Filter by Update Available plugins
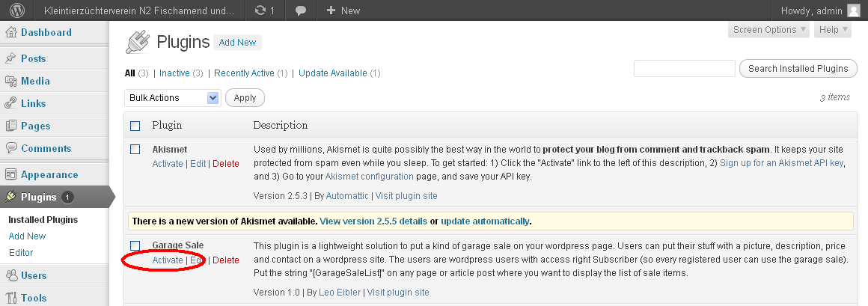868x306 pixels. click(332, 73)
